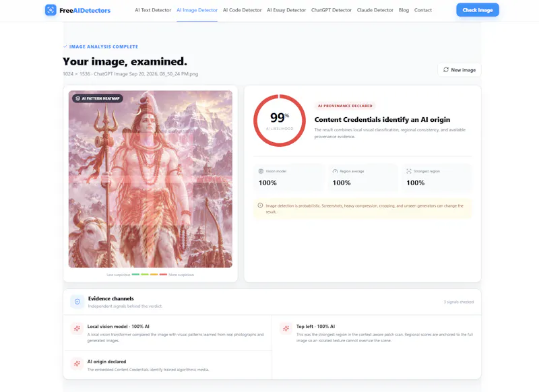
Task: Click the Vision model 100% value
Action: click(267, 183)
